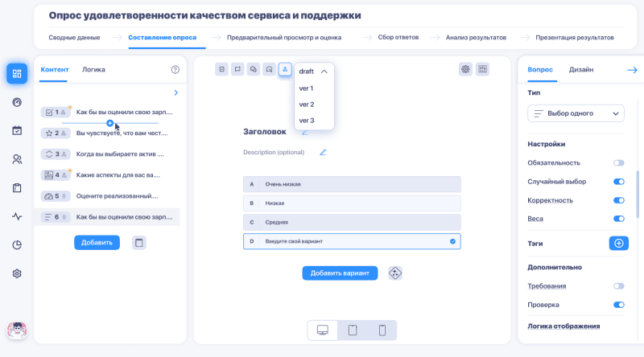Viewport: 644px width, 357px height.
Task: Go to Презентация результатов step
Action: point(575,37)
